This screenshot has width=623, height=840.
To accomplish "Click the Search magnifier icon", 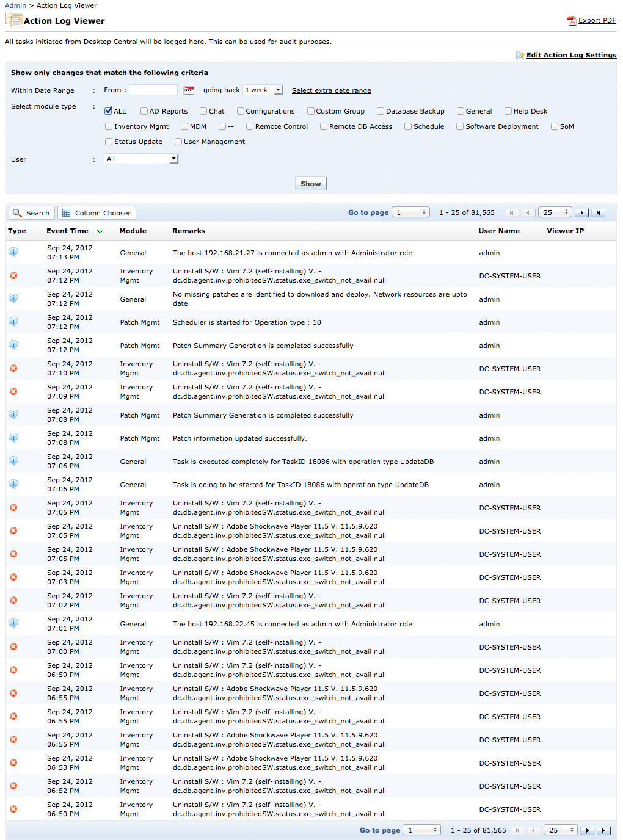I will click(x=18, y=213).
